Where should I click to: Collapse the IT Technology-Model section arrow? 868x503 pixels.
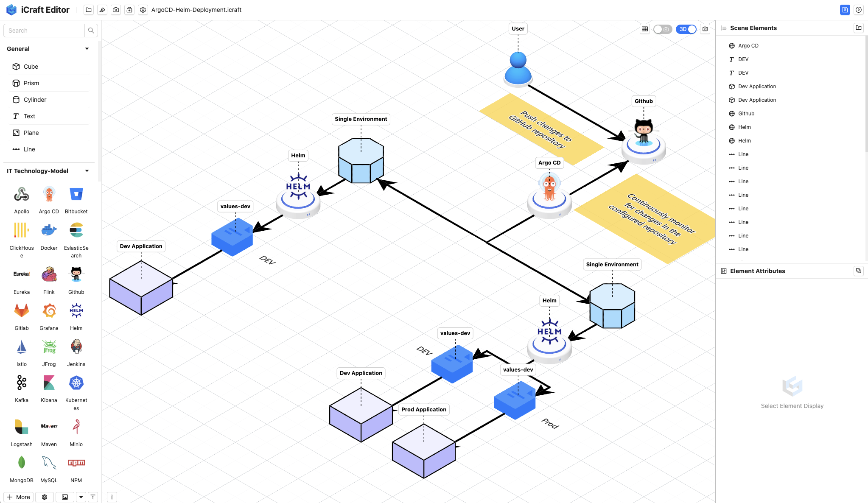(x=87, y=171)
